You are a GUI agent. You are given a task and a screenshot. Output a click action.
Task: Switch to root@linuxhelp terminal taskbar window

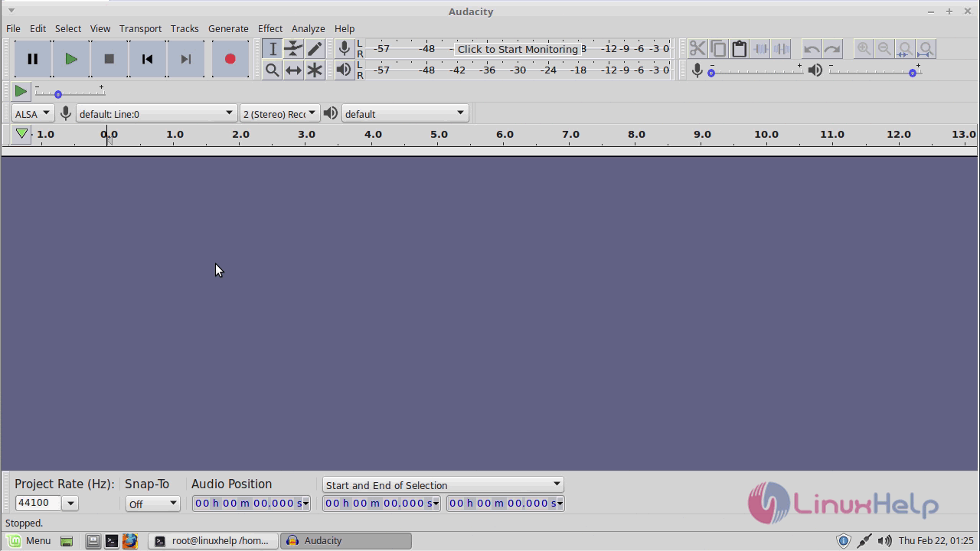click(x=211, y=540)
